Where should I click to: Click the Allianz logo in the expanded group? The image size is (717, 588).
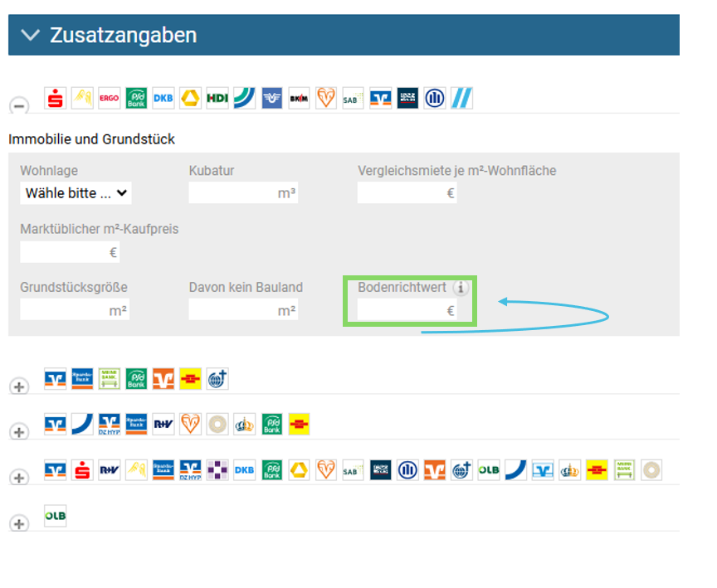[434, 98]
